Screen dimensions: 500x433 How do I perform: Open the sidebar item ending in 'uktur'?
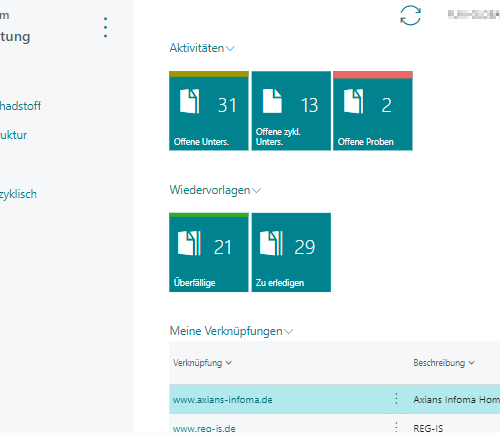[13, 135]
